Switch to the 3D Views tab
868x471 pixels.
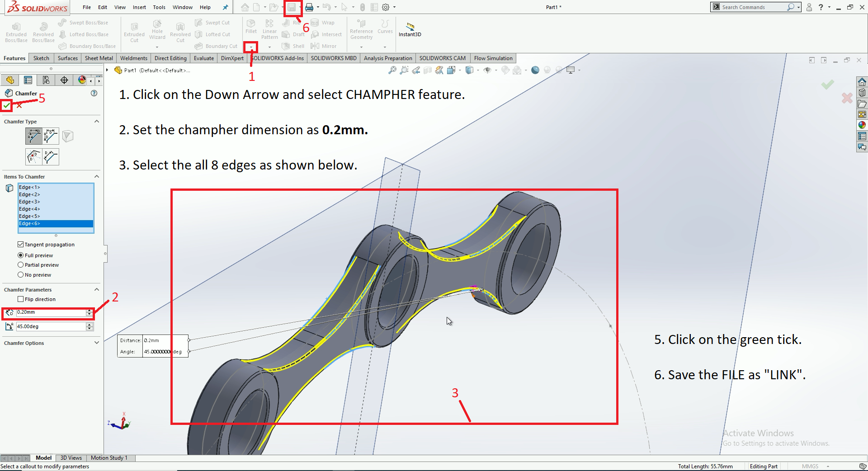[x=71, y=458]
